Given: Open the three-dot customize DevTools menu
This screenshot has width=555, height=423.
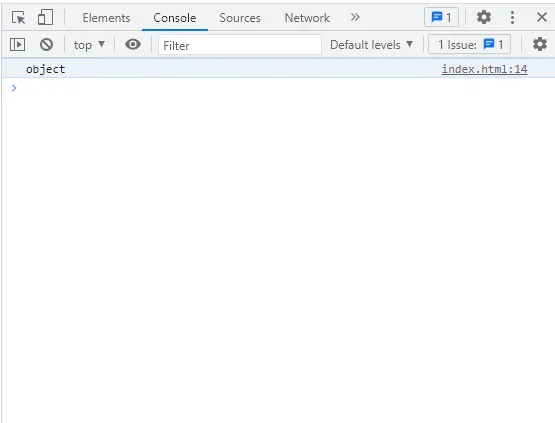Looking at the screenshot, I should pyautogui.click(x=512, y=17).
